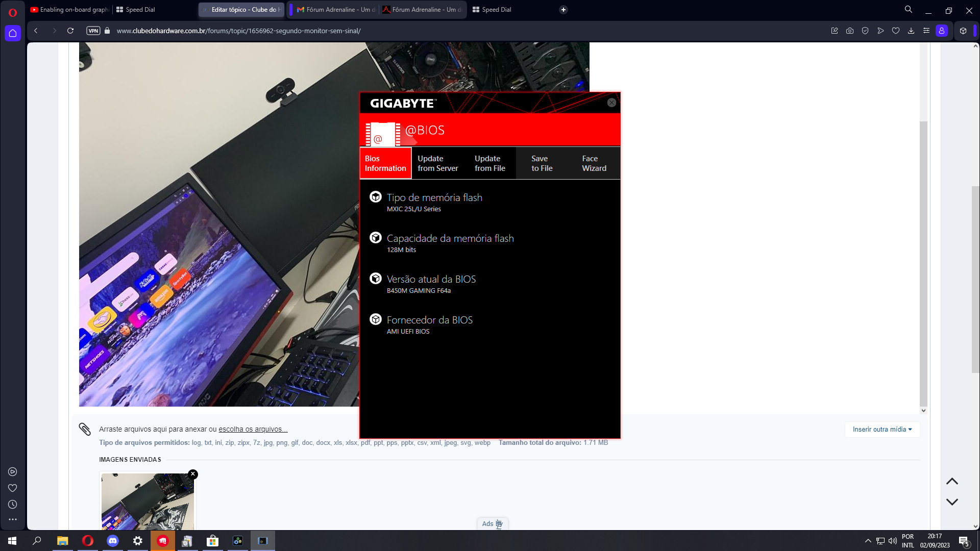Open Bios Information tab in @BIOS
The height and width of the screenshot is (551, 980).
click(x=385, y=163)
